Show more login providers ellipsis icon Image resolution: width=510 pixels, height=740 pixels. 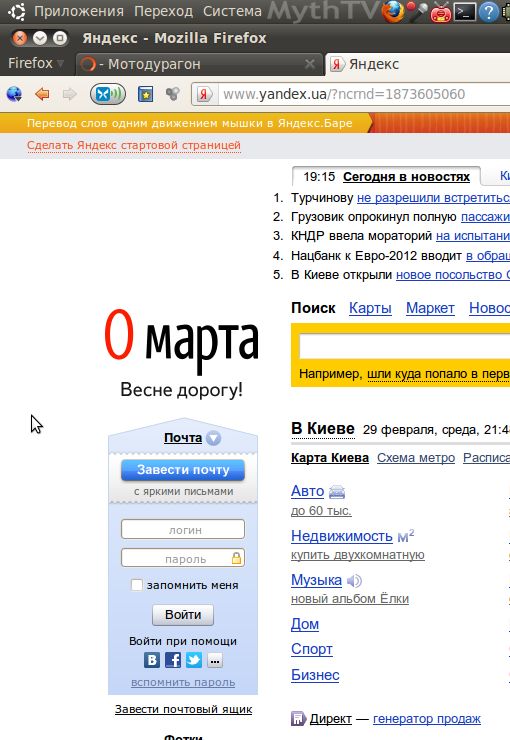tap(215, 660)
